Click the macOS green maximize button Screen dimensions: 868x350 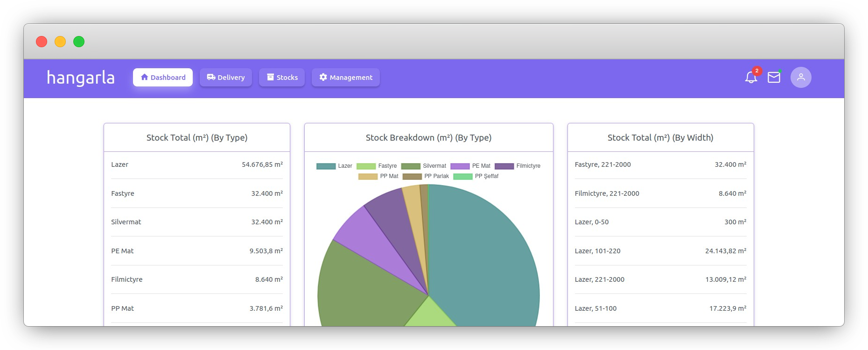pos(79,42)
